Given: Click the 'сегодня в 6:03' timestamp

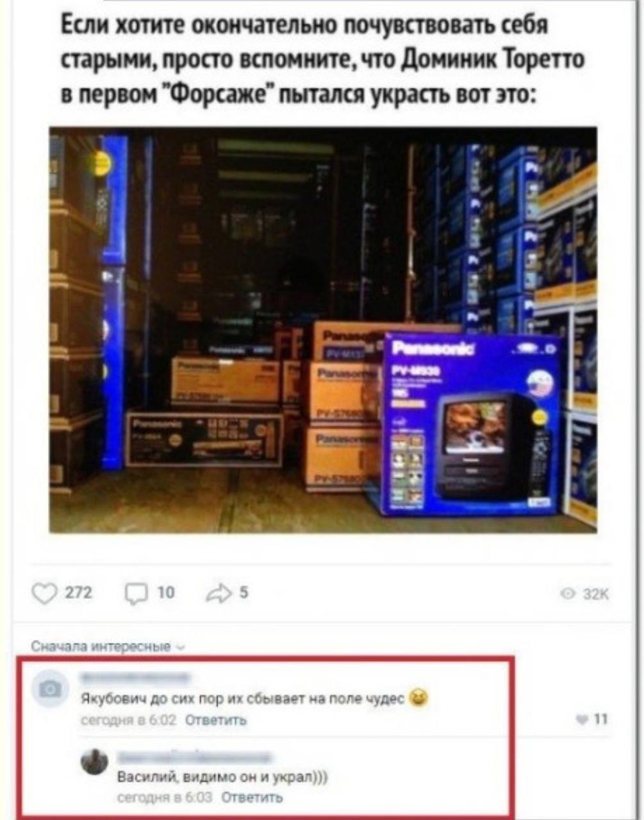Looking at the screenshot, I should click(165, 797).
